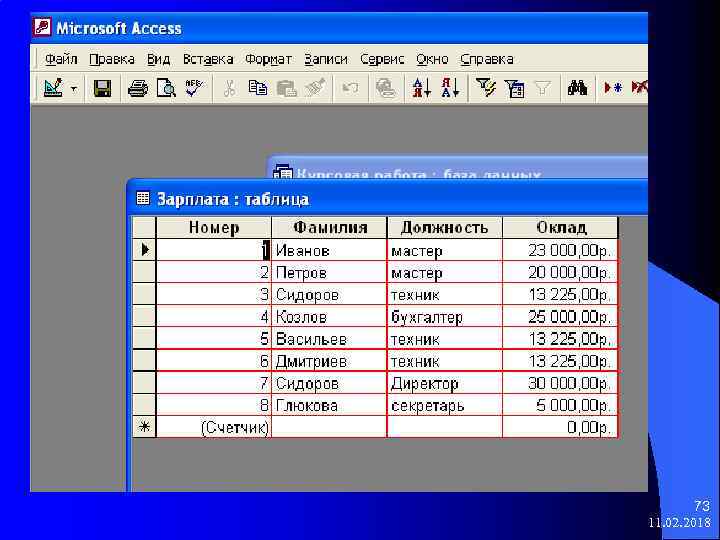Screen dimensions: 720x540
Task: Click Сидоров cell in record 3
Action: click(329, 294)
